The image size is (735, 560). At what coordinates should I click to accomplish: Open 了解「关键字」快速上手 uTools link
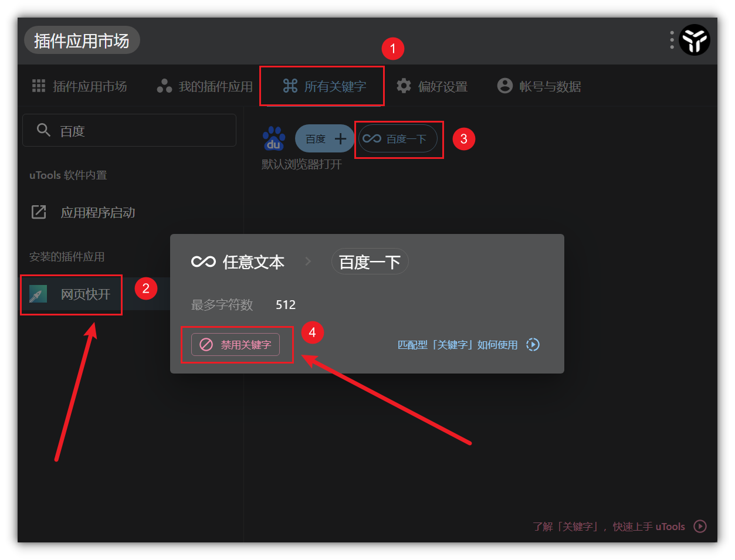[609, 527]
